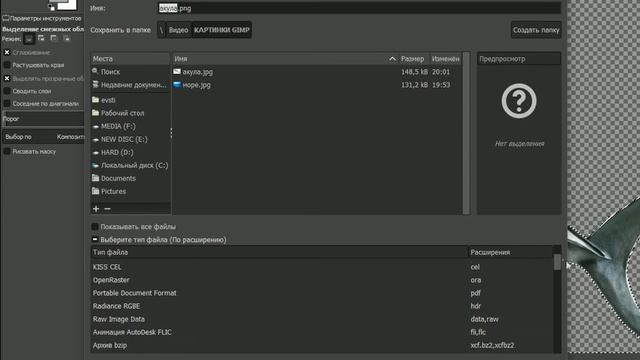Open Недавние документы in places
Image resolution: width=640 pixels, height=360 pixels.
(x=130, y=85)
